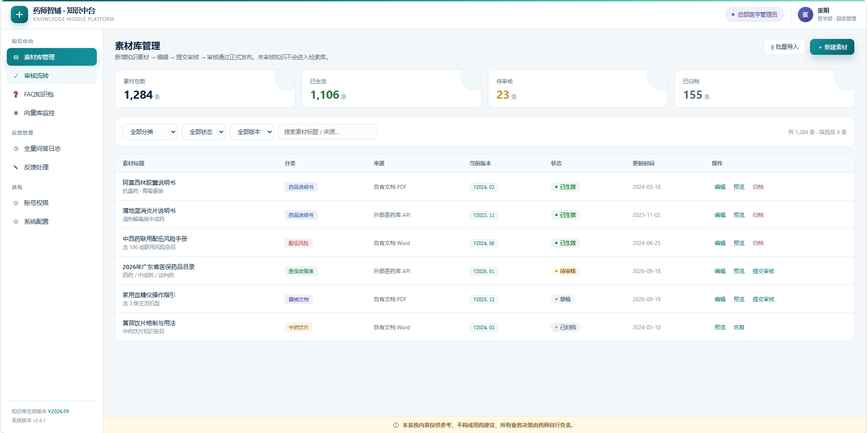Click 提交审核 for 2026年广东省医保药品目录
This screenshot has height=433, width=868.
click(763, 271)
